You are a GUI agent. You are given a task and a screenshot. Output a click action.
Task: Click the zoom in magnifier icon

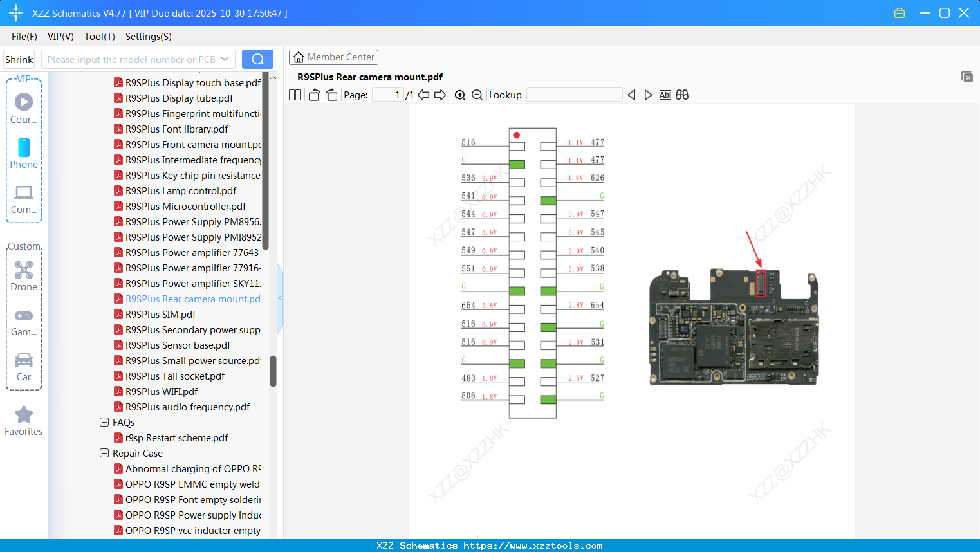(460, 95)
